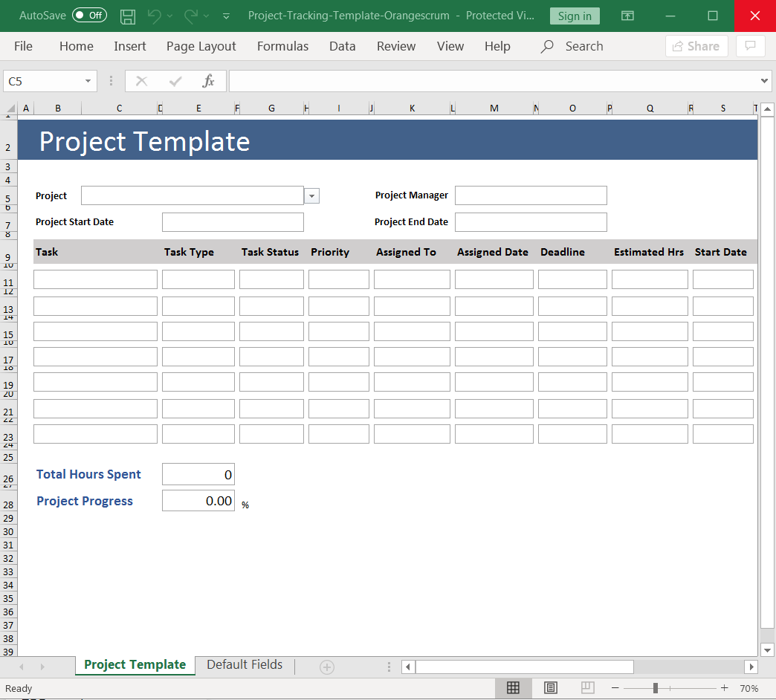Expand the formula bar chevron
The image size is (776, 700).
coord(766,81)
